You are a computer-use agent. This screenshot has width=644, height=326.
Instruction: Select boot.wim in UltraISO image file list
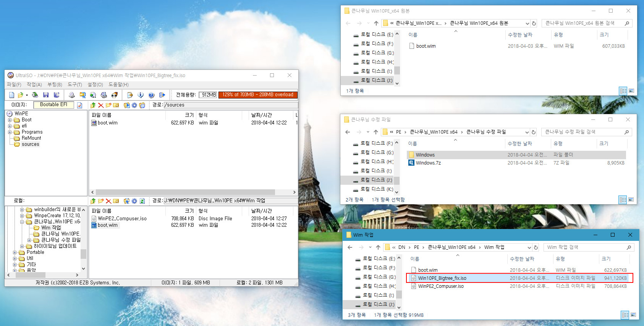pos(108,123)
